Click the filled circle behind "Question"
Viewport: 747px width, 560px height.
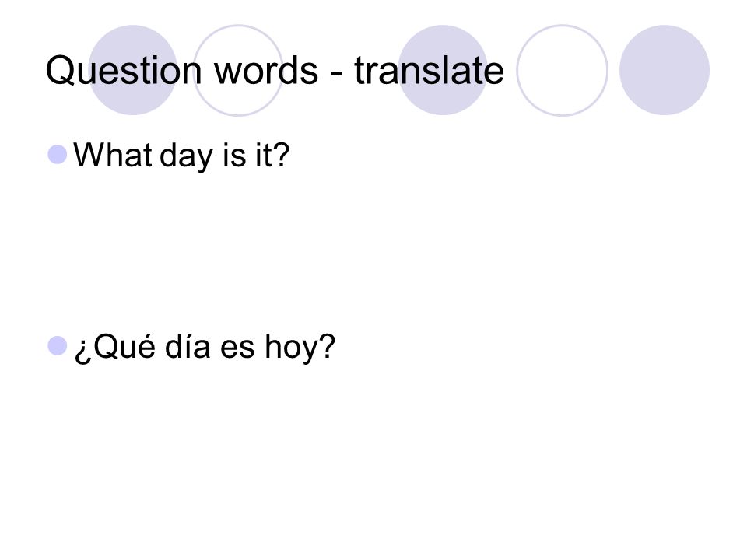[133, 70]
